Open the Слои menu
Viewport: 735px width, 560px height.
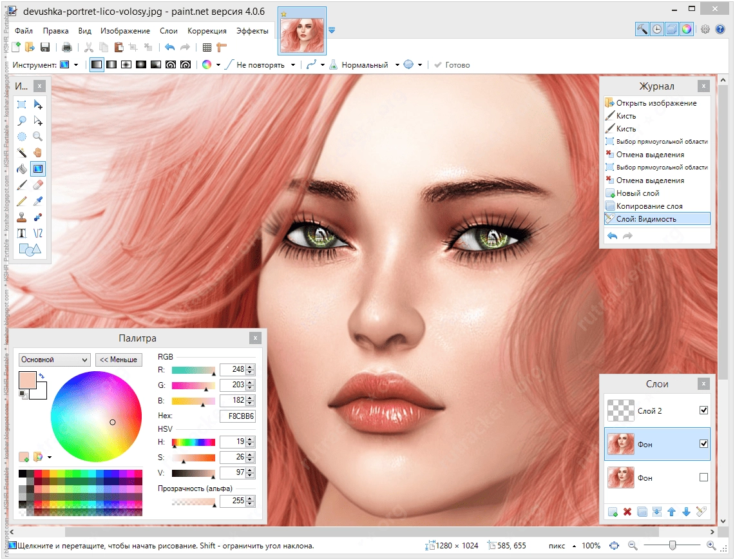pyautogui.click(x=168, y=31)
